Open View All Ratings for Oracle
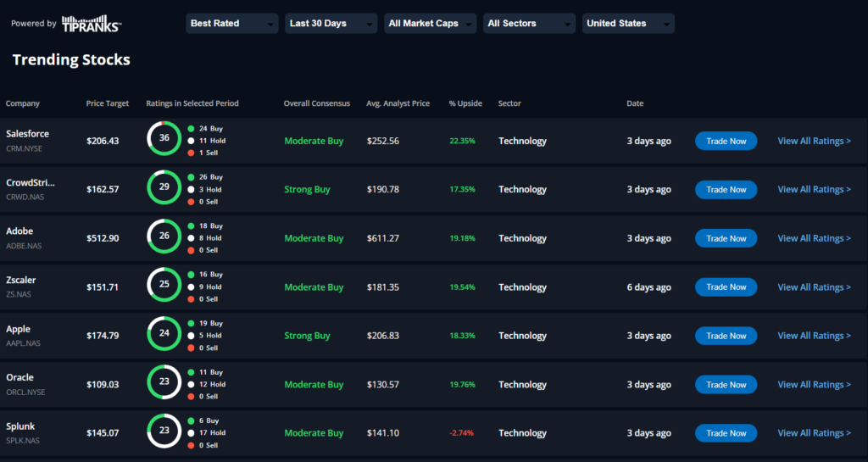868x462 pixels. point(815,385)
